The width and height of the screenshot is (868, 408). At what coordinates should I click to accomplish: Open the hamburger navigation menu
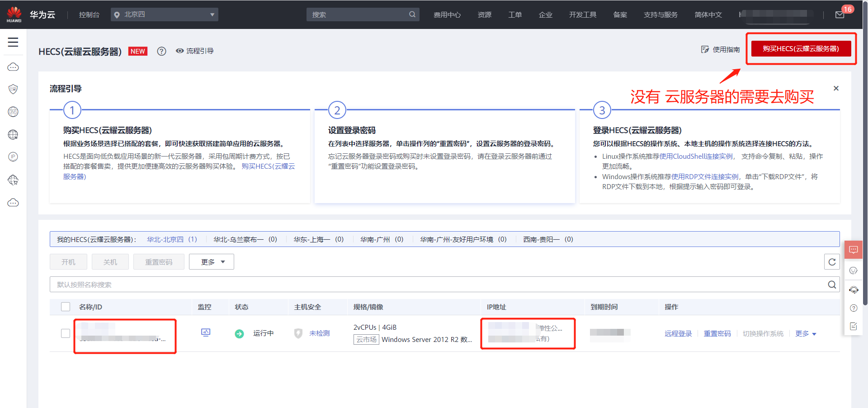[x=13, y=42]
